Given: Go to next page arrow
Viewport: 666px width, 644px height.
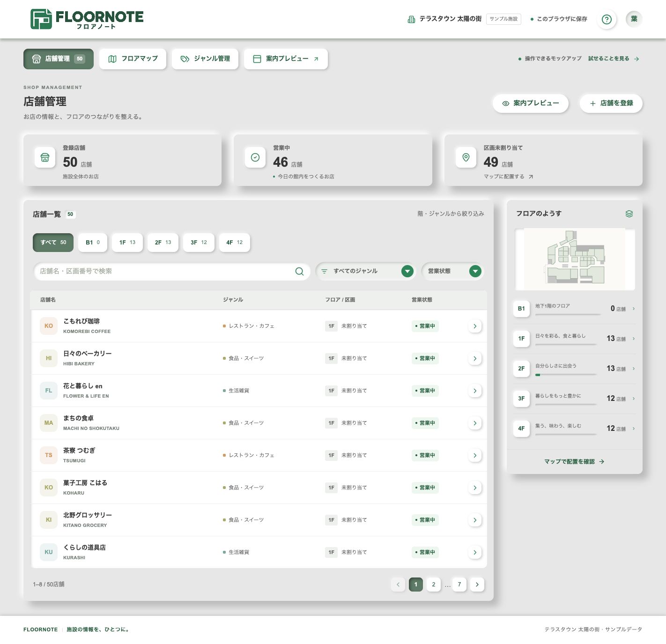Looking at the screenshot, I should tap(477, 585).
